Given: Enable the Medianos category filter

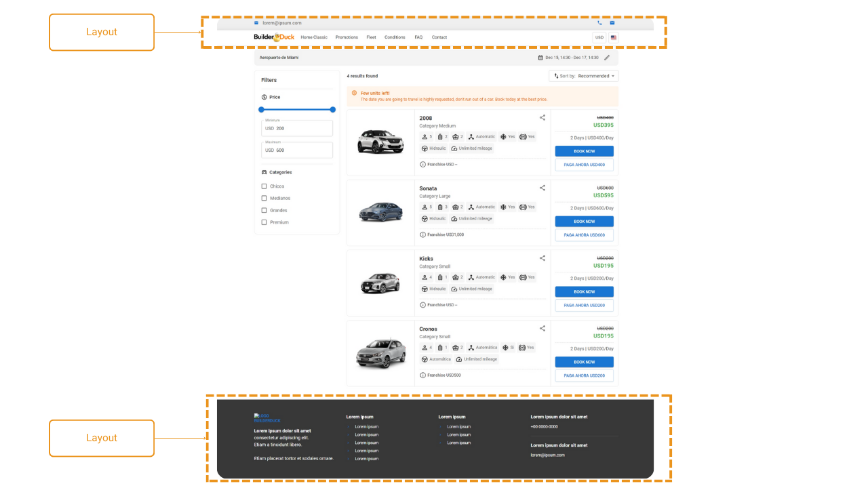Looking at the screenshot, I should (264, 199).
